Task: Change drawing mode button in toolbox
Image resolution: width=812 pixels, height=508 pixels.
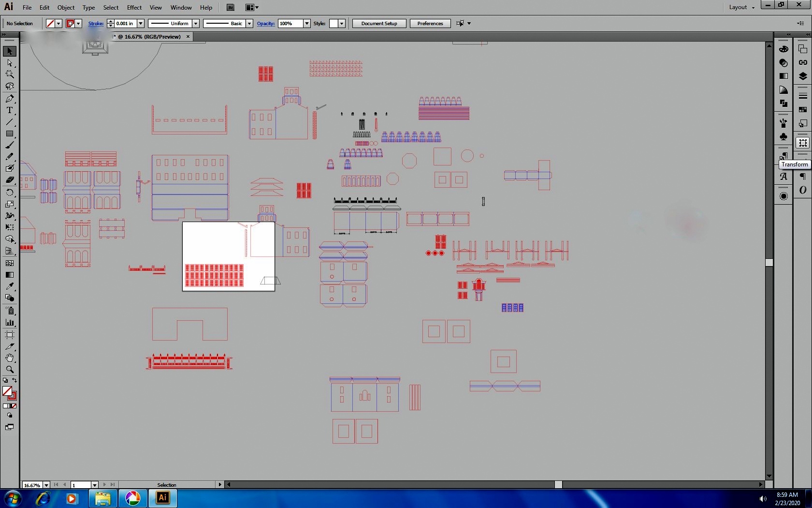Action: click(x=10, y=415)
